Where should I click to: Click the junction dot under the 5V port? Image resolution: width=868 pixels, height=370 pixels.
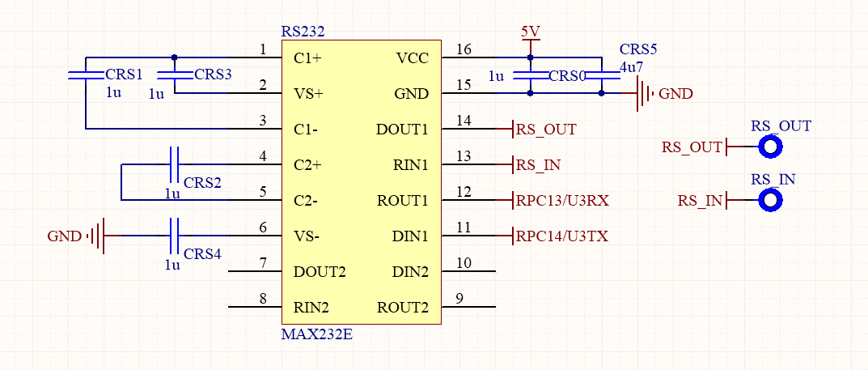click(x=531, y=57)
